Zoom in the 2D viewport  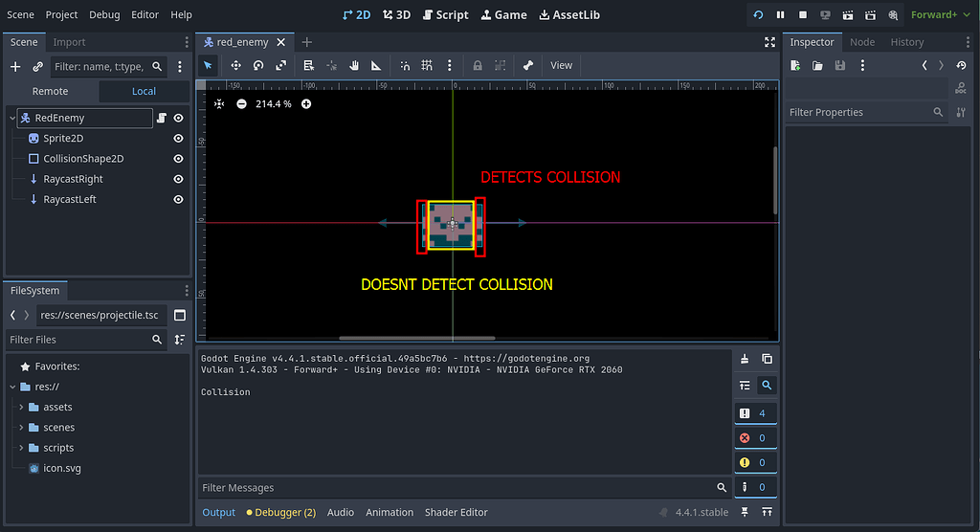tap(306, 103)
